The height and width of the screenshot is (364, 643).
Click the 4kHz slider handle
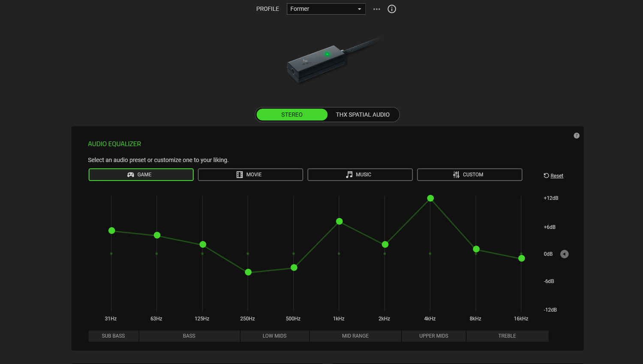pos(430,198)
